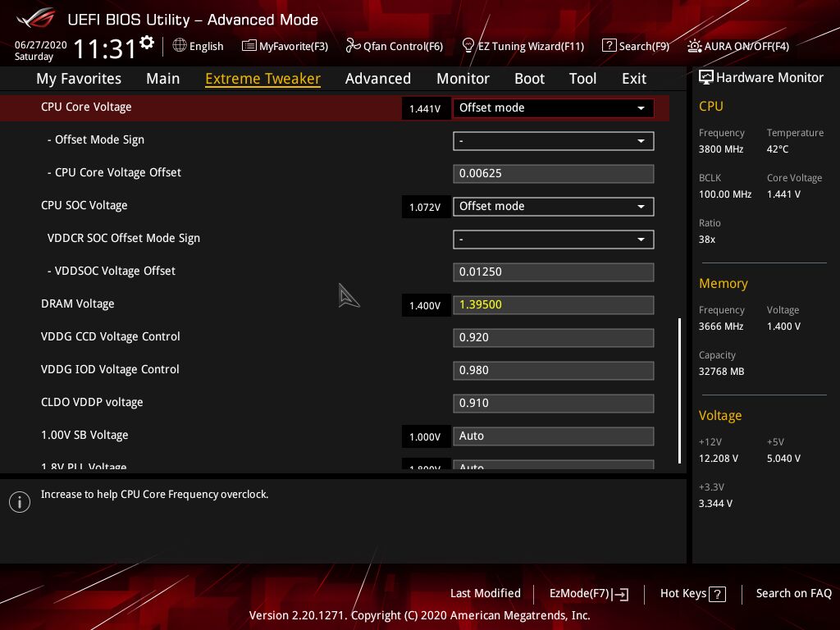Click the 100.00 MHz BCLK value
This screenshot has height=630, width=840.
click(x=725, y=194)
